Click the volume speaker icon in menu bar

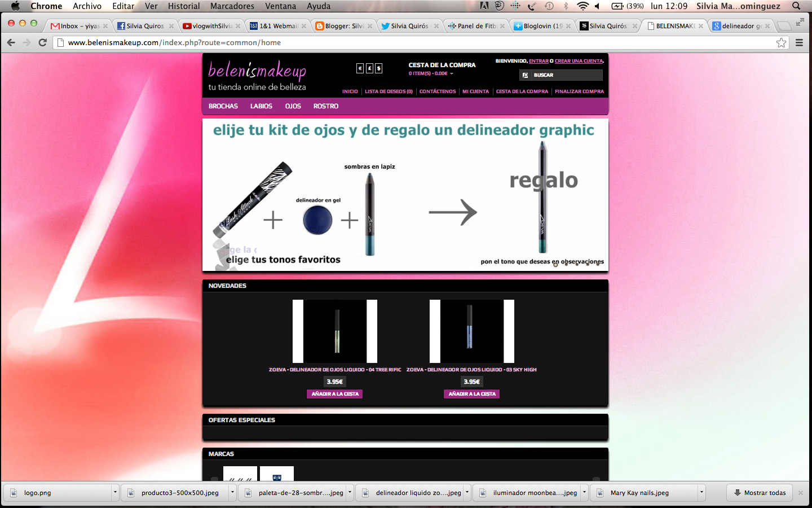point(598,6)
